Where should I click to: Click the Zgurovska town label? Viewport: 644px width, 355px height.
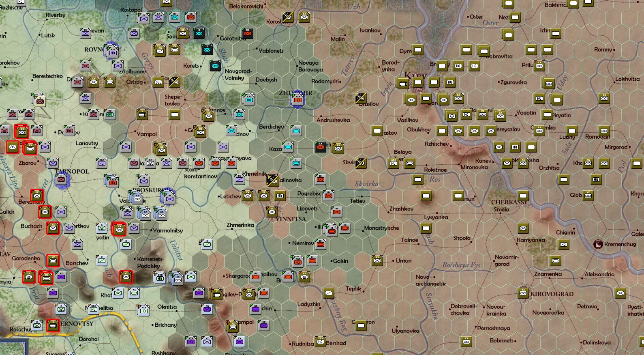(513, 82)
